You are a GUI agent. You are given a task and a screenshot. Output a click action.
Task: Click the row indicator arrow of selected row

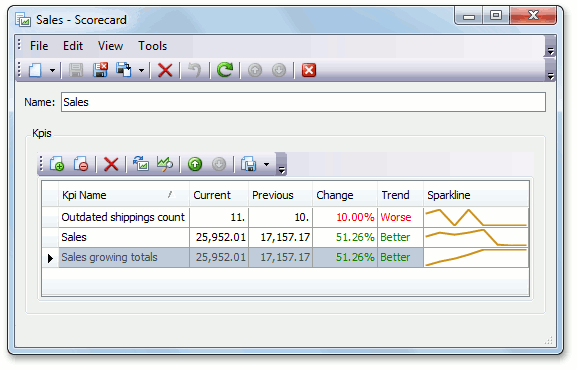click(x=50, y=258)
